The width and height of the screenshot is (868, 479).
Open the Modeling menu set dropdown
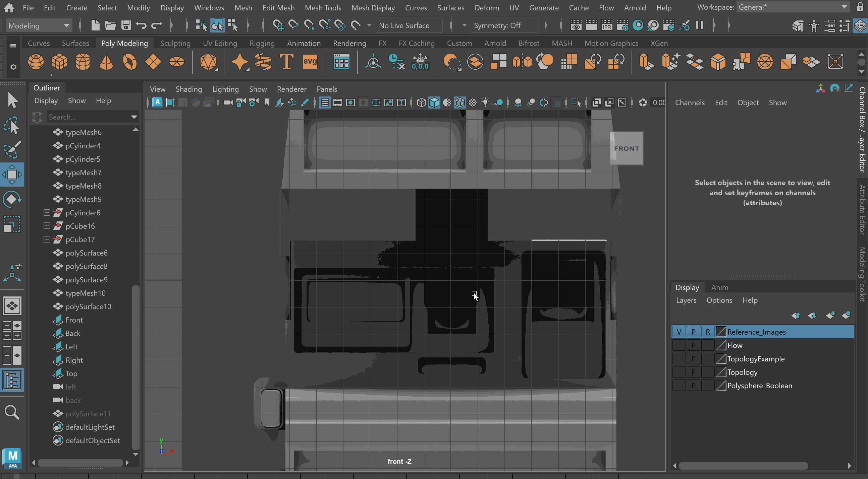[39, 25]
